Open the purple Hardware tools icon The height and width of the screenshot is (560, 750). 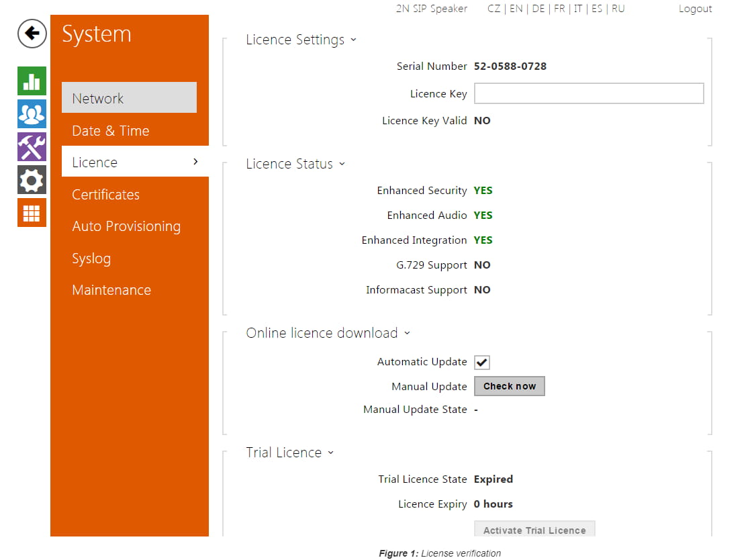tap(32, 147)
